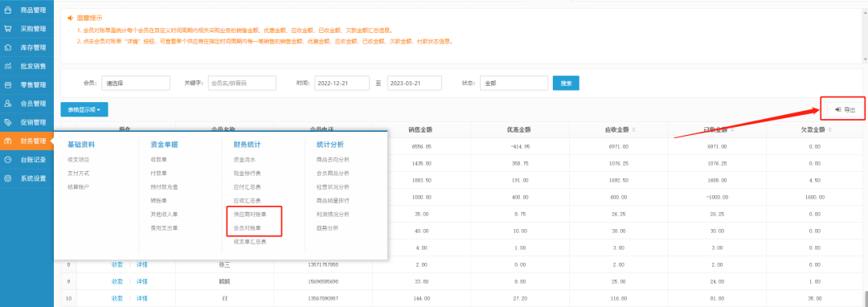
Task: Select phone number 13567890987 cell
Action: pos(323,299)
